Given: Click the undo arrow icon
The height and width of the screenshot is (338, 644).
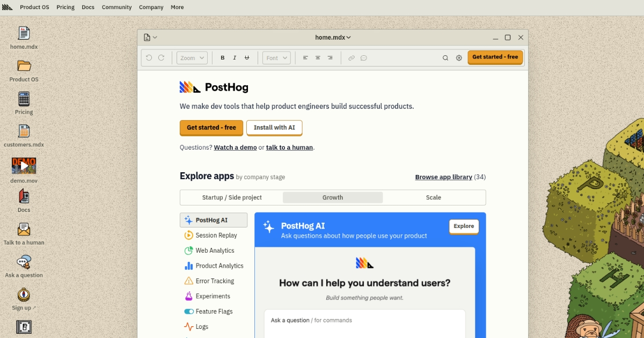Looking at the screenshot, I should click(x=149, y=58).
